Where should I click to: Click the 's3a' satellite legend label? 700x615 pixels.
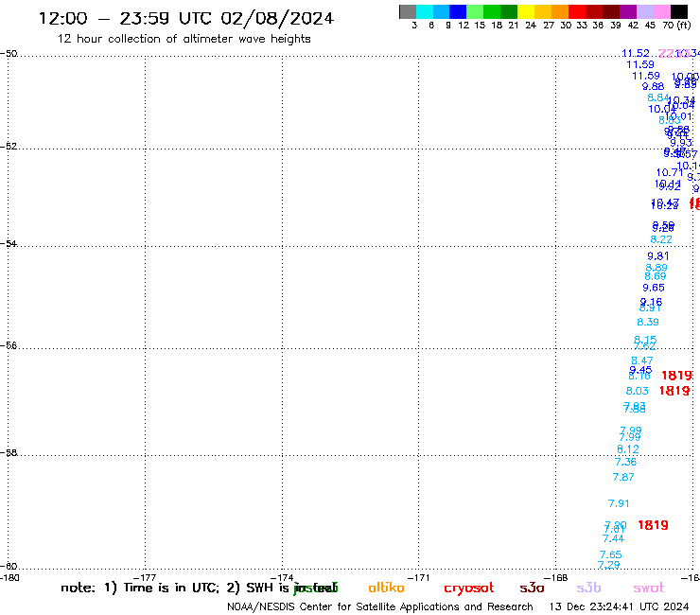click(532, 589)
